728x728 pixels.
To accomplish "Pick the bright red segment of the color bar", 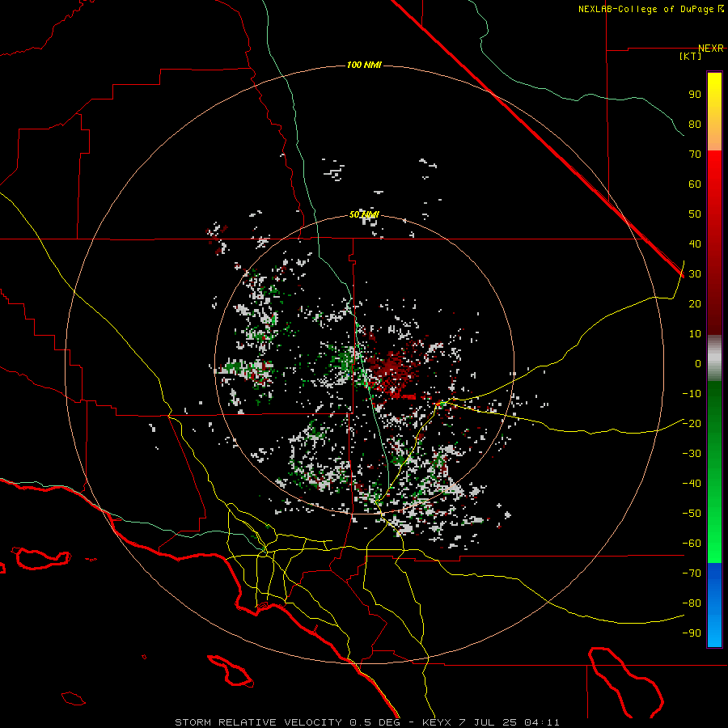I will [714, 241].
